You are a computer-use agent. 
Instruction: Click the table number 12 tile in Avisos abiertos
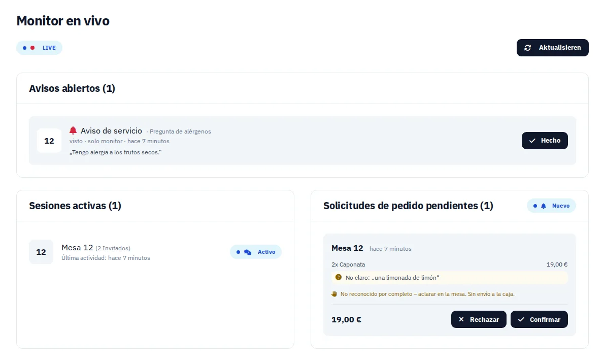coord(49,141)
